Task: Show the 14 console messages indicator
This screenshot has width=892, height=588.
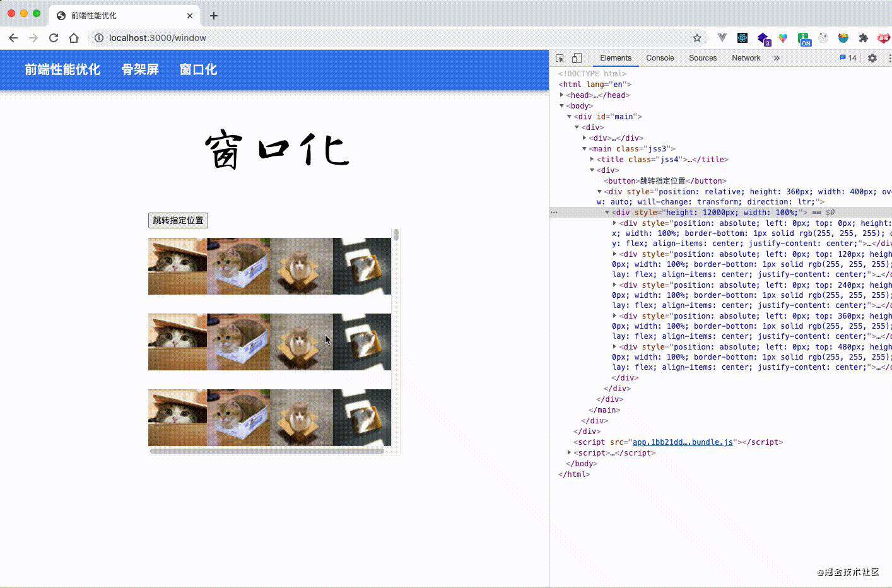Action: 848,58
